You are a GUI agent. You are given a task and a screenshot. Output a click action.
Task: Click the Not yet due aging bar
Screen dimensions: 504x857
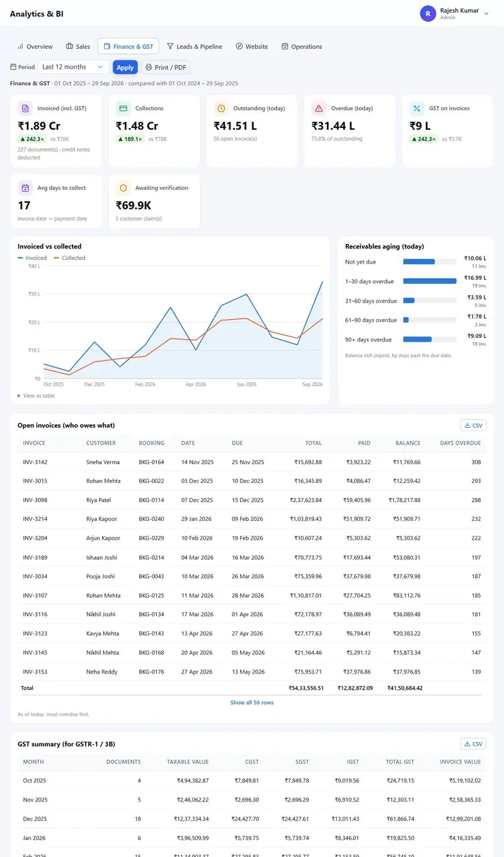(430, 262)
